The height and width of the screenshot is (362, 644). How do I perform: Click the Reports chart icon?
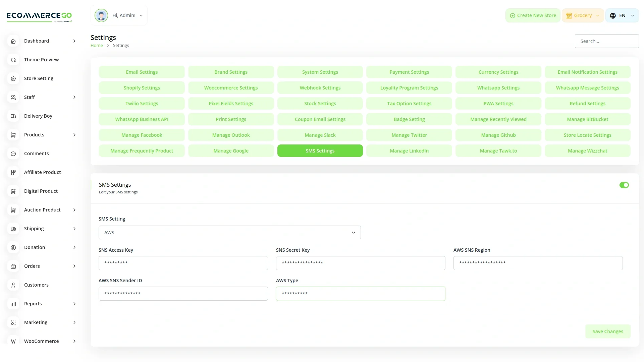click(x=13, y=304)
